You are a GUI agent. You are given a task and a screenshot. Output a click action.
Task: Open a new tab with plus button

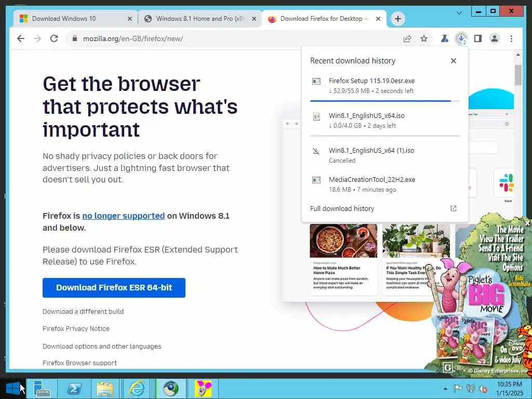tap(398, 19)
